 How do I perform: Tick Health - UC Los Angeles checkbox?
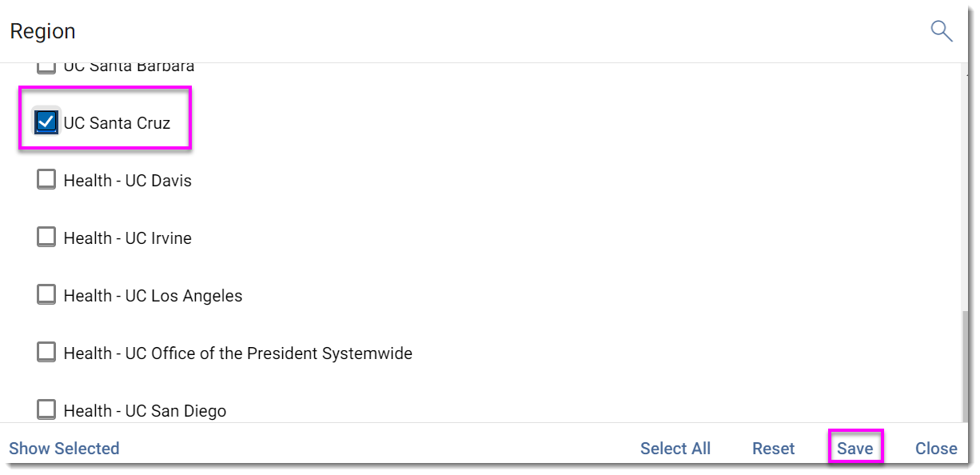click(x=46, y=295)
